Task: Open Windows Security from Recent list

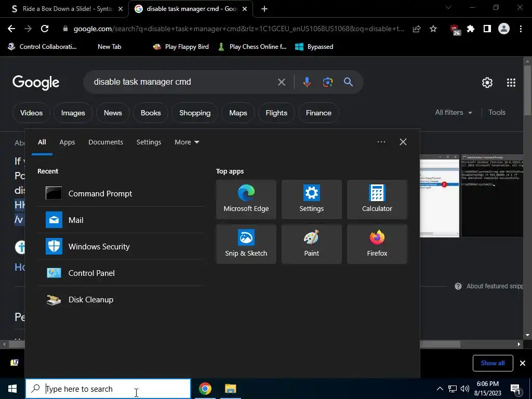Action: click(x=121, y=246)
